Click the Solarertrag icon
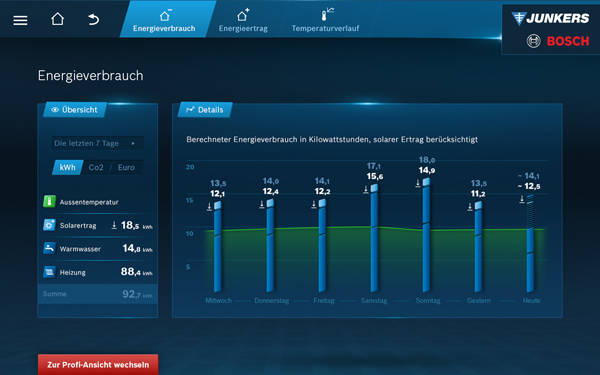 coord(49,225)
